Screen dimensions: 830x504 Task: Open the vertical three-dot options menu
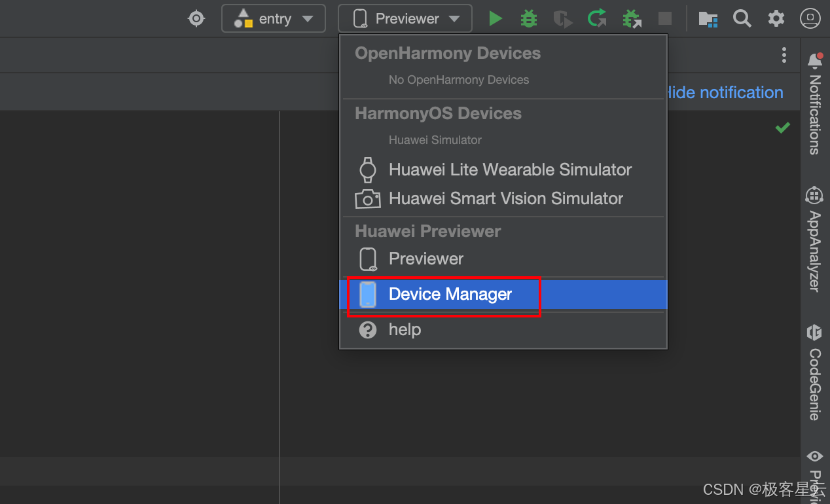tap(784, 55)
